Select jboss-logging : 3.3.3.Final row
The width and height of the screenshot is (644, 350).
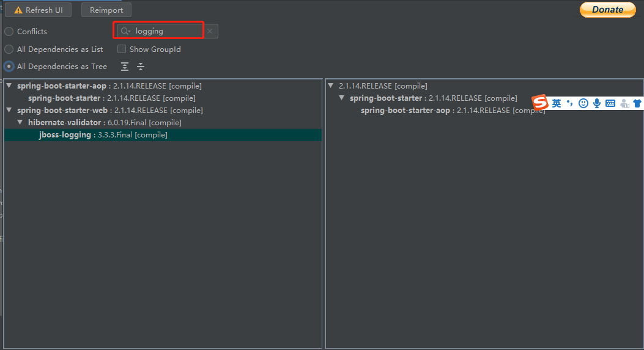tap(163, 135)
